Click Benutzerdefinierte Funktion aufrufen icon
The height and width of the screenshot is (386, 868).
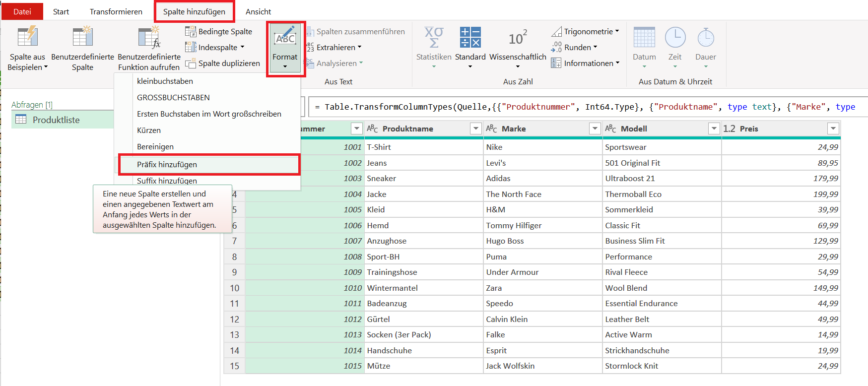pos(149,37)
